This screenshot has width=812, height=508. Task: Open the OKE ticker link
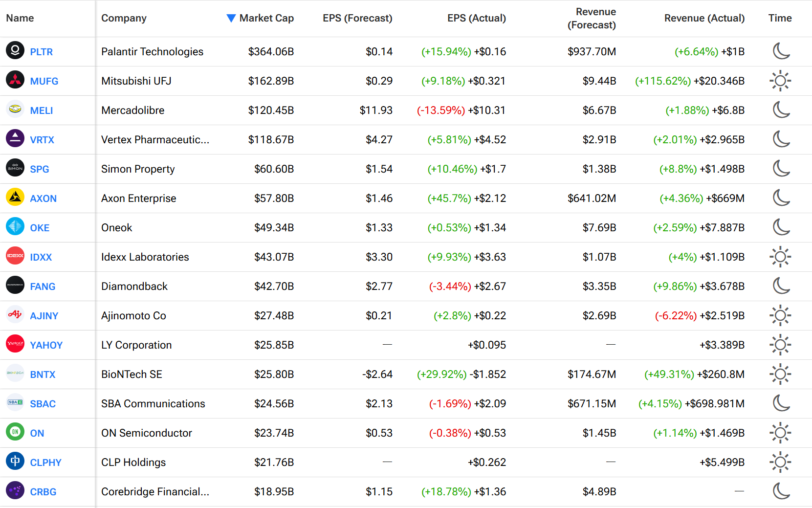(40, 228)
